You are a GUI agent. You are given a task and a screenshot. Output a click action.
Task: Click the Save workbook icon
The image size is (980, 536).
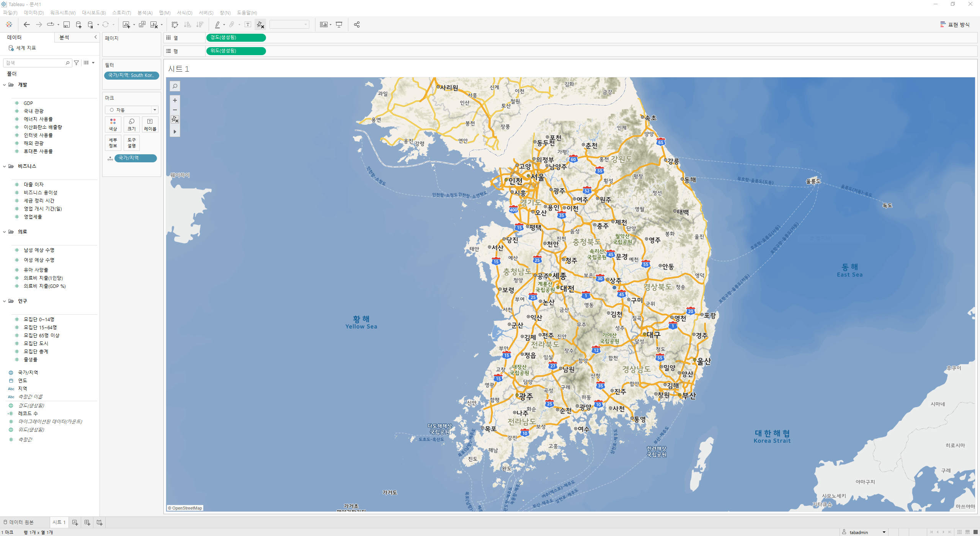point(66,25)
